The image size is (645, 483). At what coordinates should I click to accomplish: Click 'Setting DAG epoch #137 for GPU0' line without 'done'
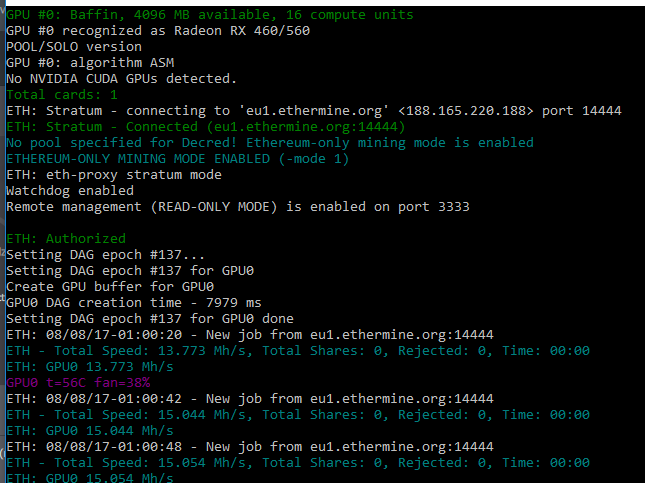[130, 272]
